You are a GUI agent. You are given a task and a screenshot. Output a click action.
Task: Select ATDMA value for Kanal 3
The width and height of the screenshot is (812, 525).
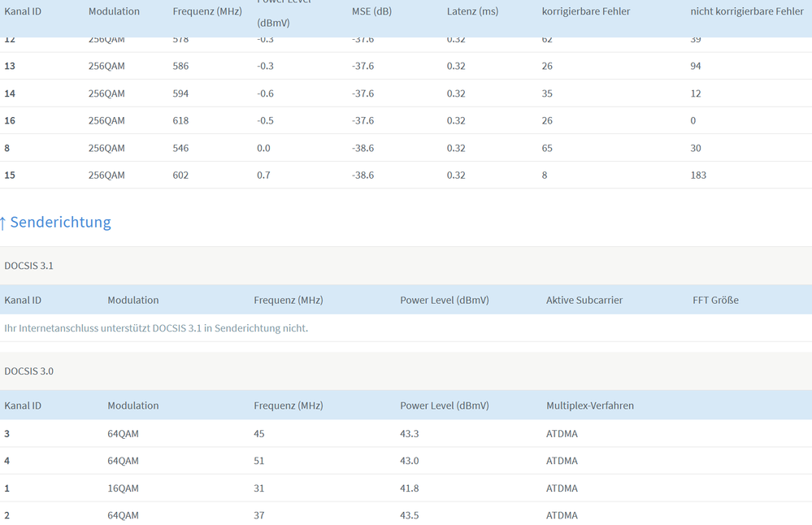tap(562, 433)
